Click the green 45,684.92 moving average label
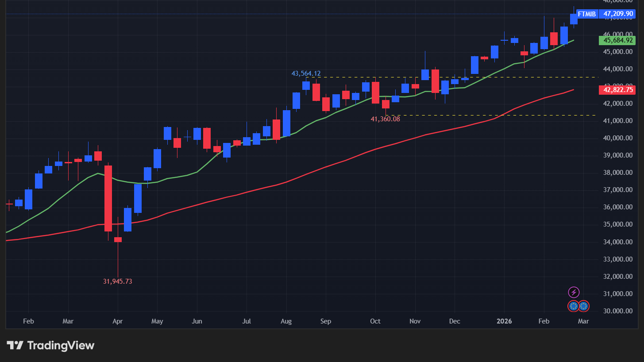This screenshot has height=362, width=644. click(x=617, y=41)
